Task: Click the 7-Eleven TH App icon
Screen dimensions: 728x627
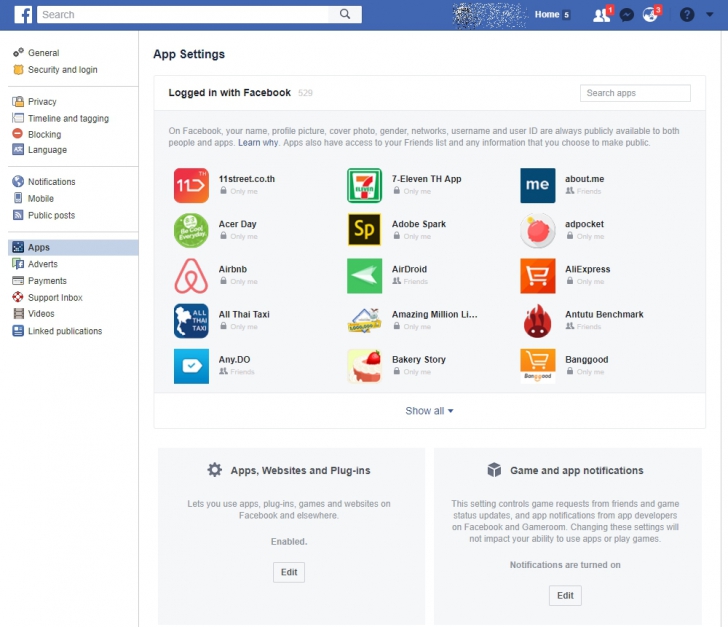Action: 364,185
